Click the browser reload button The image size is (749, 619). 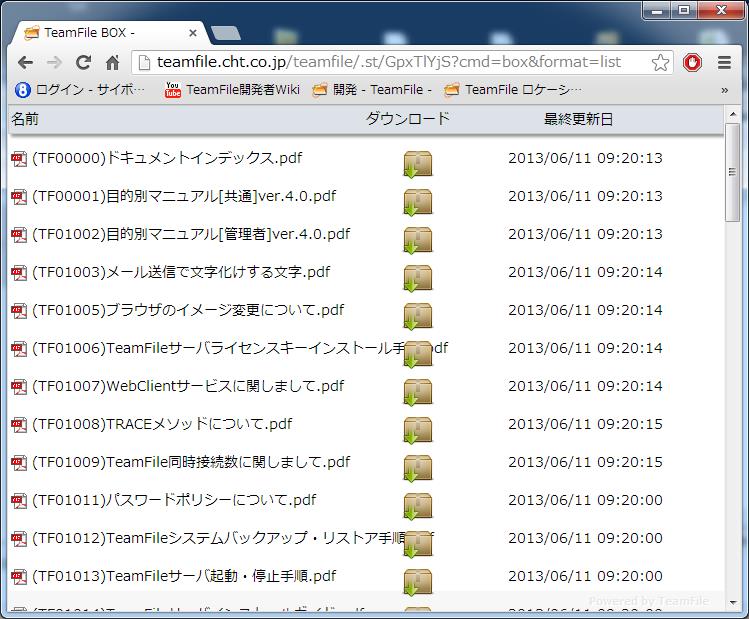83,62
